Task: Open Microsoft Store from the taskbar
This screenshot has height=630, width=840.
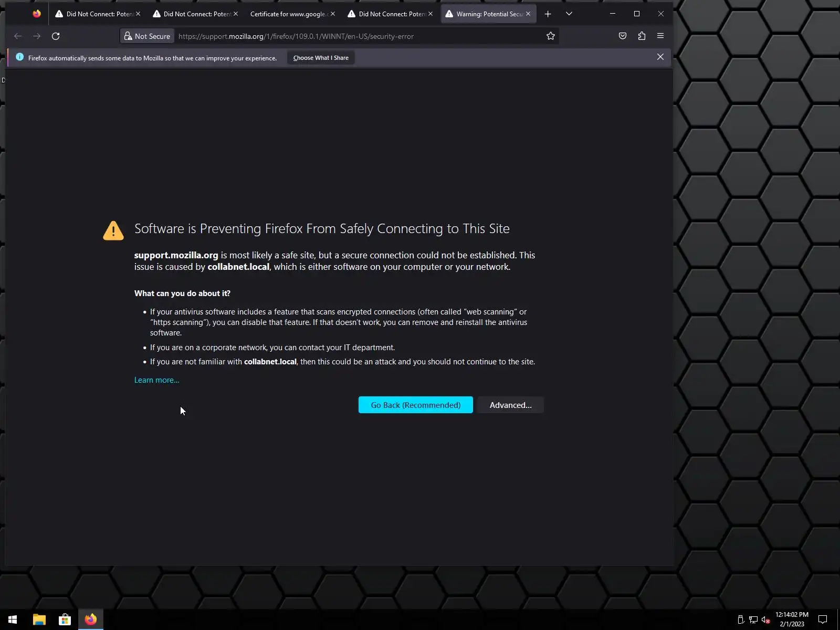Action: [65, 619]
